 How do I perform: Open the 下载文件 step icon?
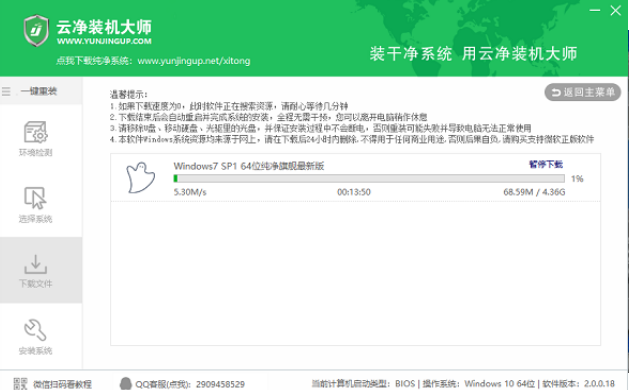pos(36,264)
